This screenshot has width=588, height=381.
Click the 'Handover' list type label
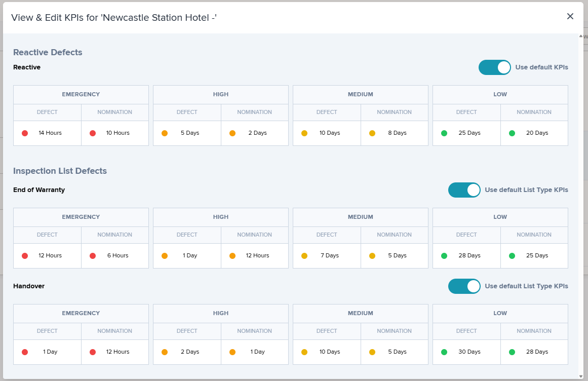point(29,286)
